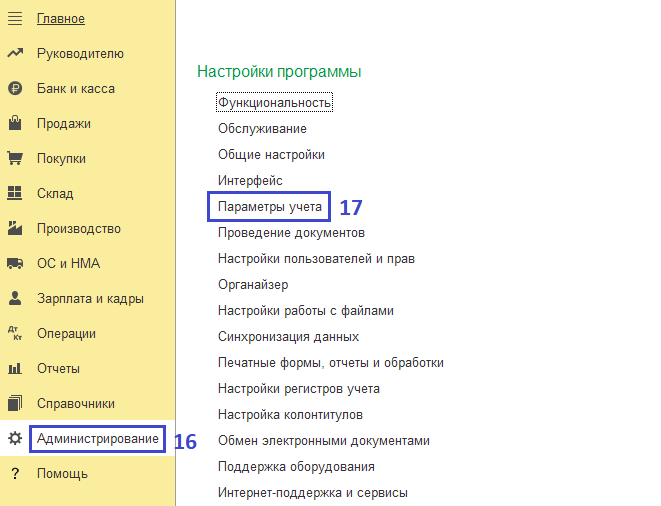Click the cart icon for Покупки
Screen dimensions: 661x506
(x=15, y=159)
